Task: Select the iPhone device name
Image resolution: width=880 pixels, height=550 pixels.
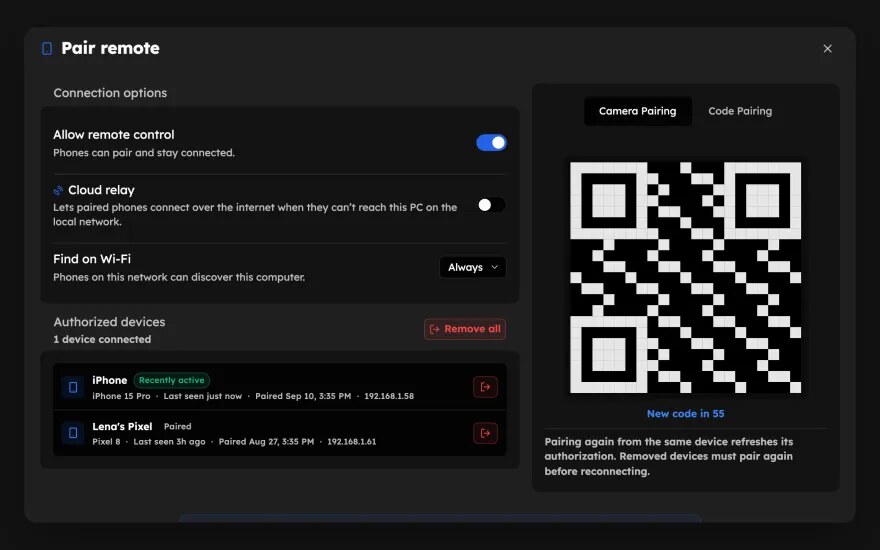Action: [109, 381]
